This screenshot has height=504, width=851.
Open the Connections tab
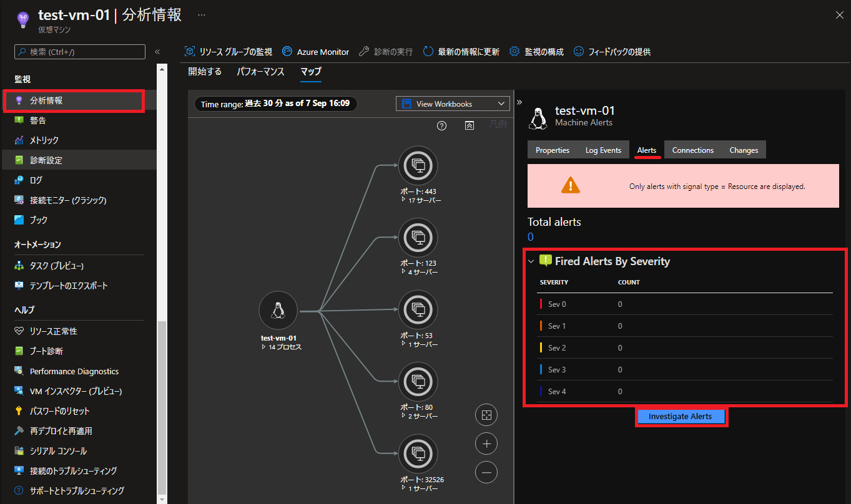(x=693, y=150)
